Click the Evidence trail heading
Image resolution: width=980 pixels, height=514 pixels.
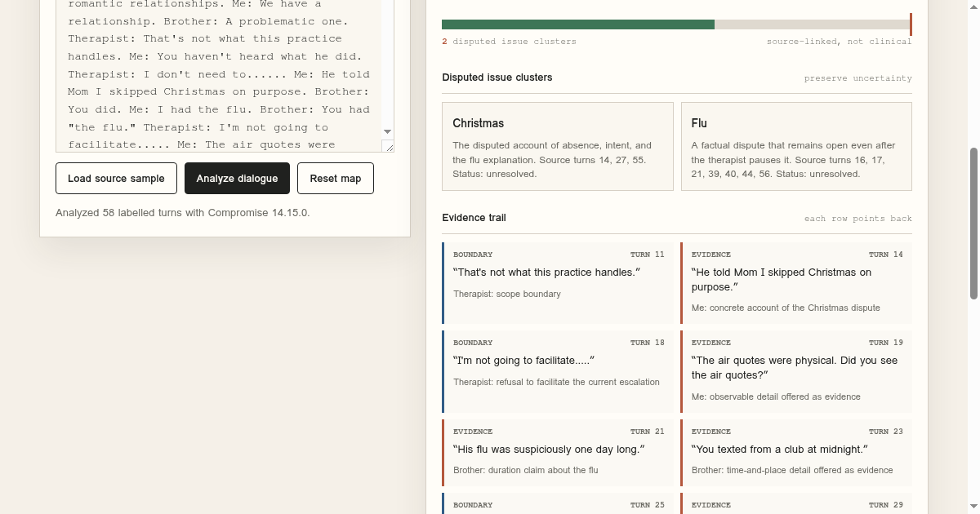pyautogui.click(x=474, y=218)
